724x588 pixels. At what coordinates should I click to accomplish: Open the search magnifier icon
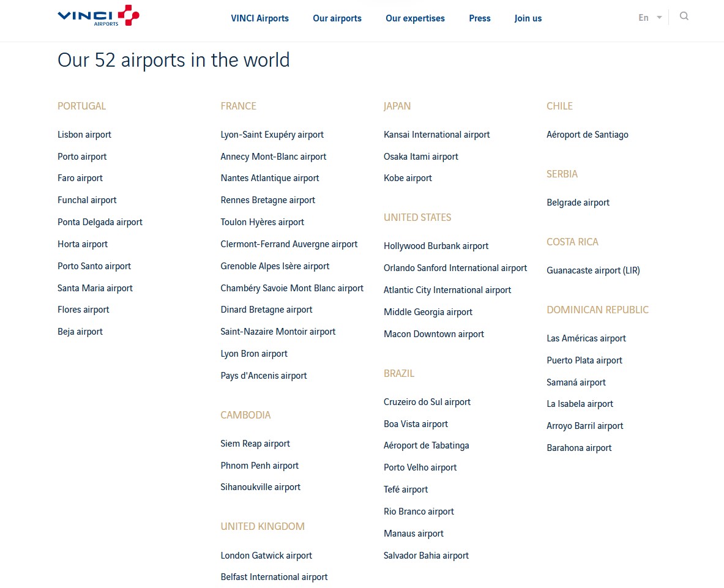point(684,16)
